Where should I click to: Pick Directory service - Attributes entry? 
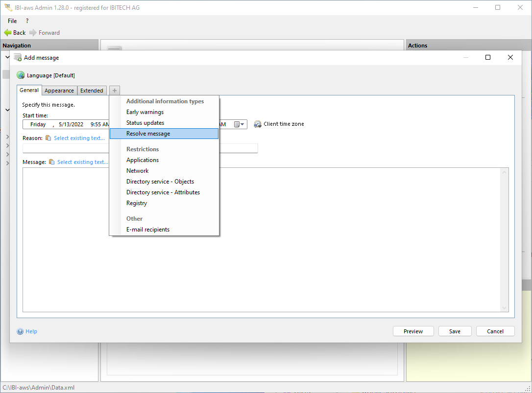163,192
